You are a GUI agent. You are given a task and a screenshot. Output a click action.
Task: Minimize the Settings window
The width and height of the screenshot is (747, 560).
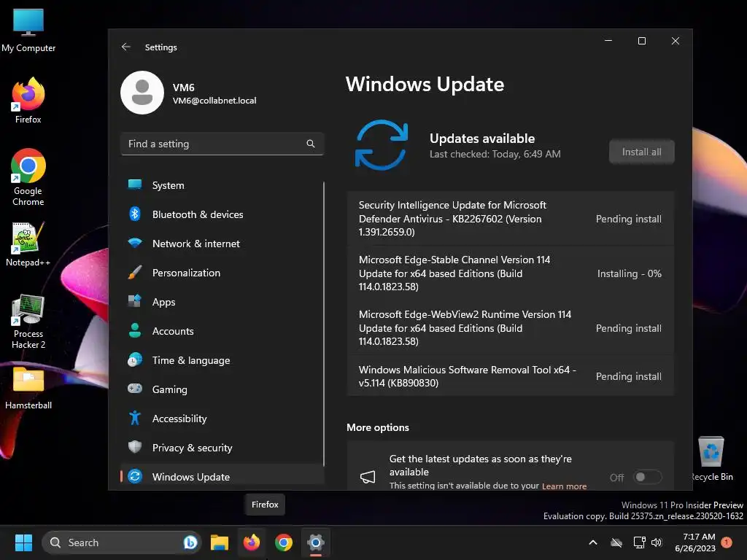click(608, 41)
